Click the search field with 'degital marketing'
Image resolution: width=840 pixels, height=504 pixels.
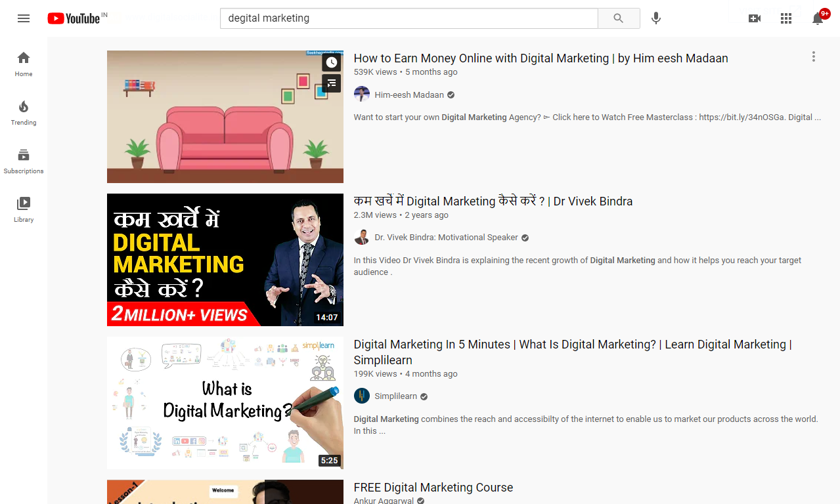409,18
